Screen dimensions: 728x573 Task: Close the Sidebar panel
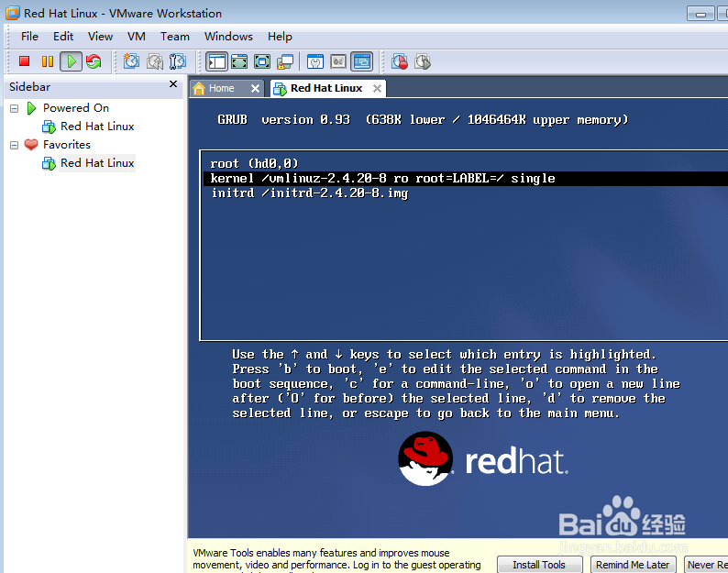point(173,84)
